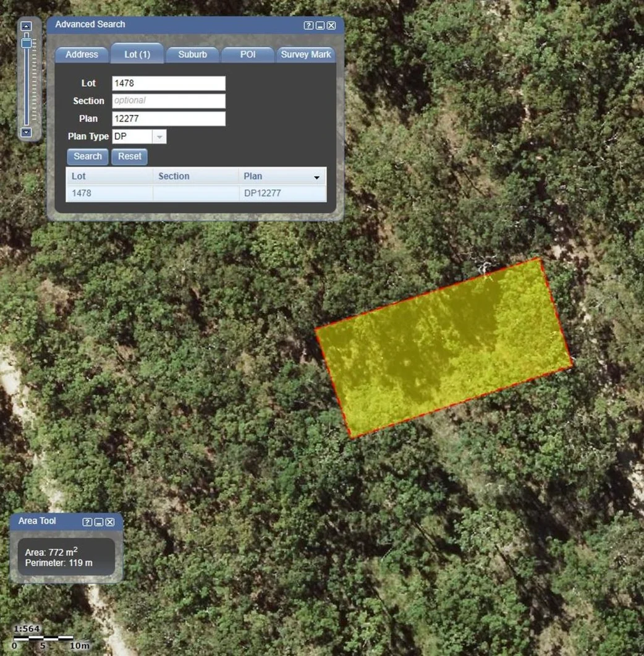Switch to the Address tab
This screenshot has width=644, height=656.
coord(82,54)
